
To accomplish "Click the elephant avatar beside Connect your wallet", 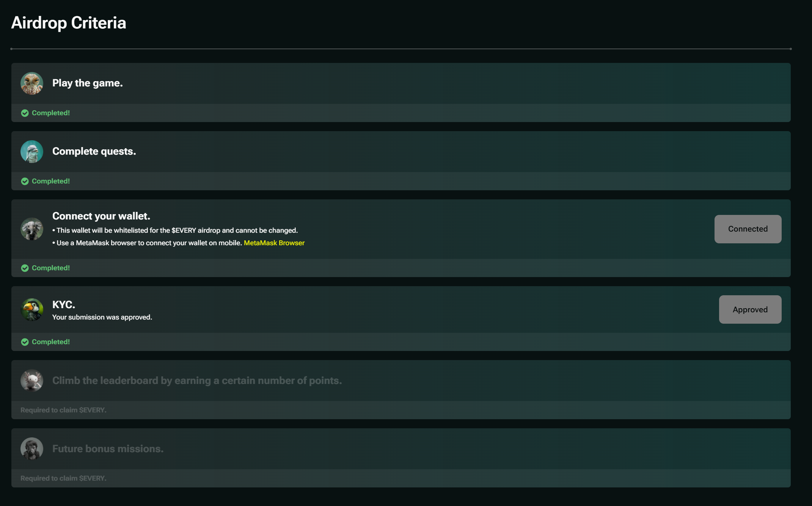I will coord(32,229).
